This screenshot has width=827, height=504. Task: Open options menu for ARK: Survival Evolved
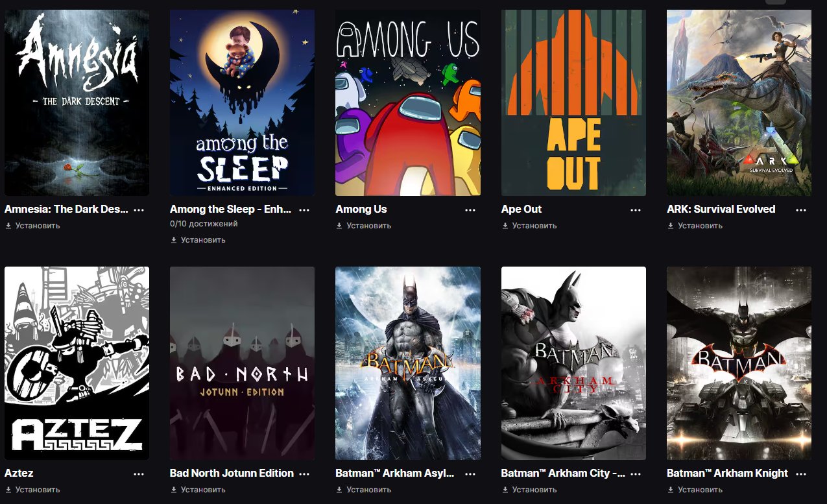(x=801, y=210)
